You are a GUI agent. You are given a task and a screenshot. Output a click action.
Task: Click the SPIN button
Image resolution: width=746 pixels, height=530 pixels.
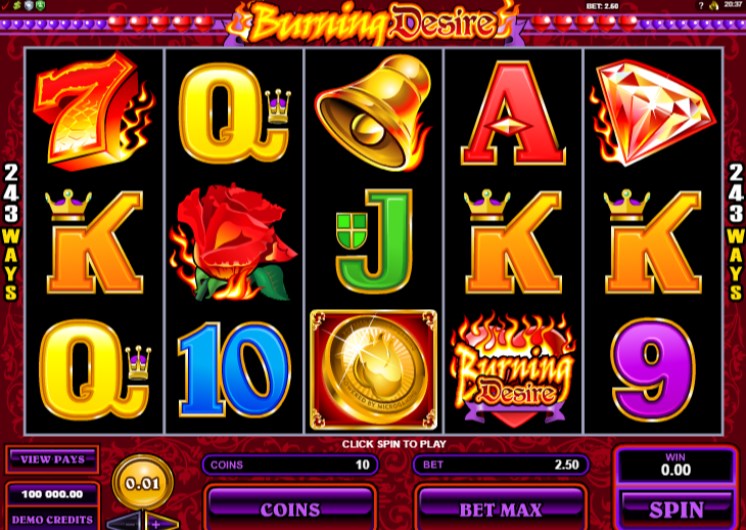(x=676, y=509)
